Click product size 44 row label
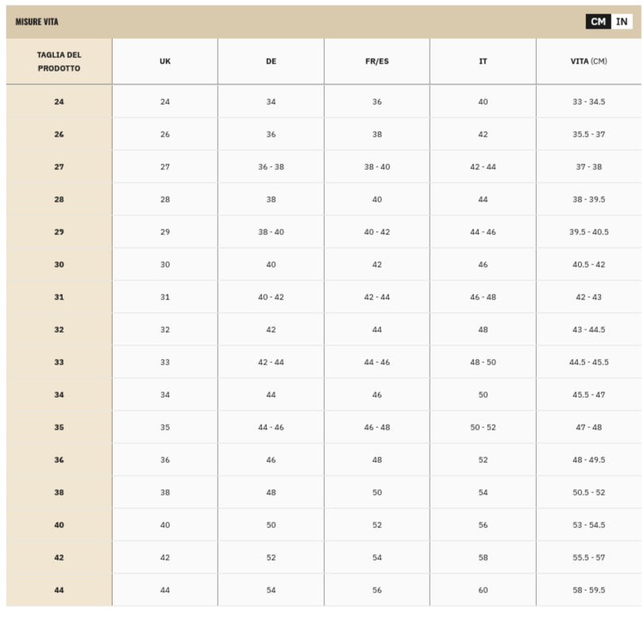 click(59, 590)
